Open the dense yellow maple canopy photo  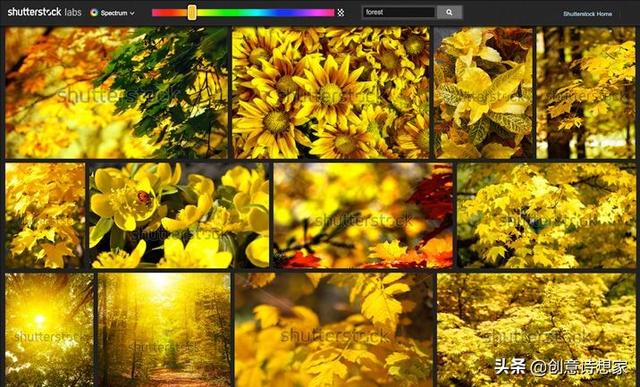click(547, 216)
